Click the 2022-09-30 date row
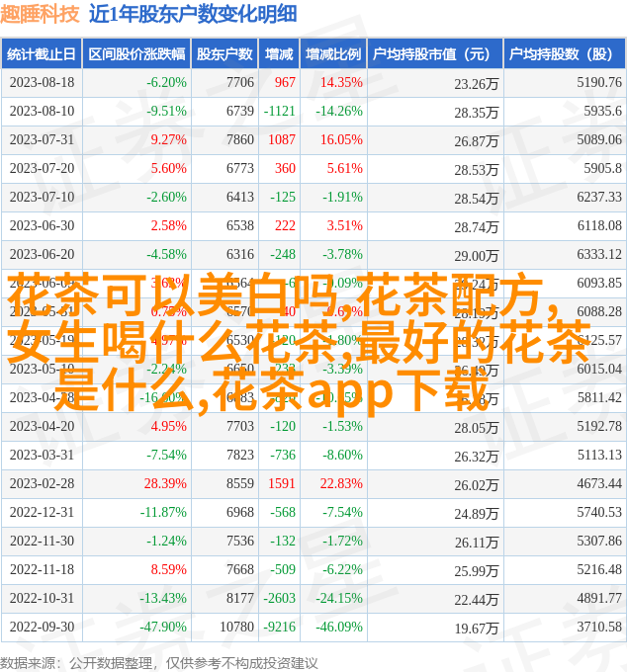This screenshot has height=672, width=627. pos(42,628)
